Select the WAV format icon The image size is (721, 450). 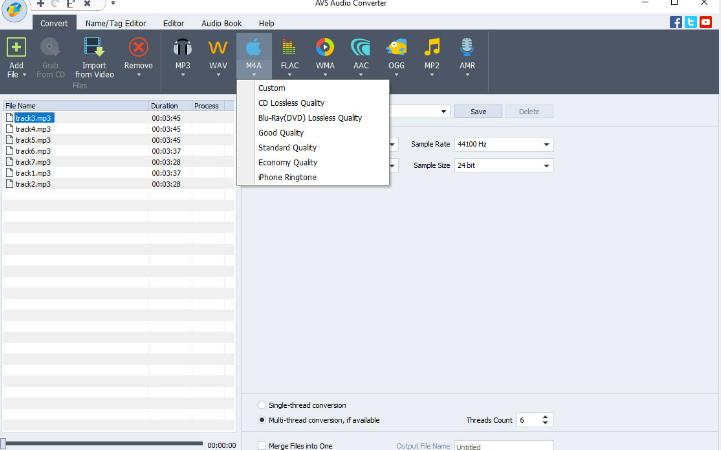click(217, 48)
